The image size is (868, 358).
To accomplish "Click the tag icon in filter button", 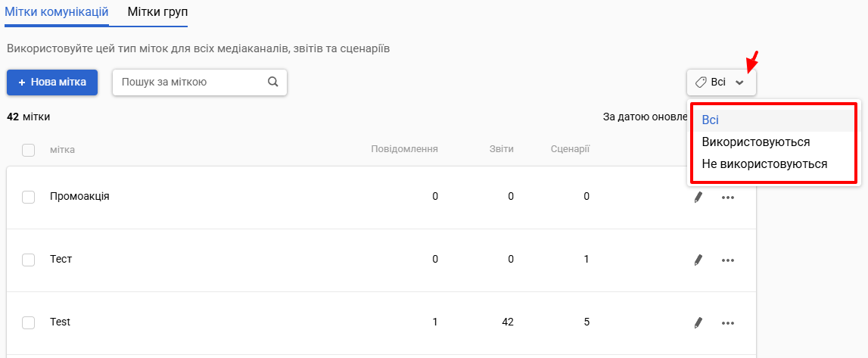I will (x=700, y=82).
